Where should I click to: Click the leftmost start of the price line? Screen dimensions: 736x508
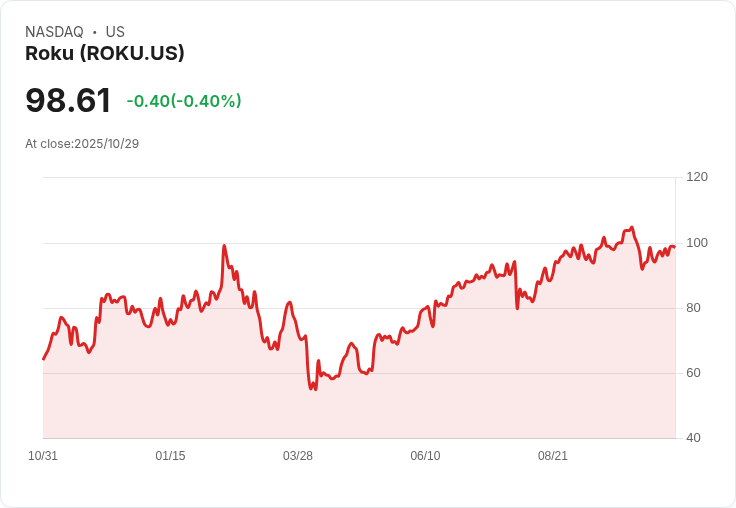click(x=44, y=358)
